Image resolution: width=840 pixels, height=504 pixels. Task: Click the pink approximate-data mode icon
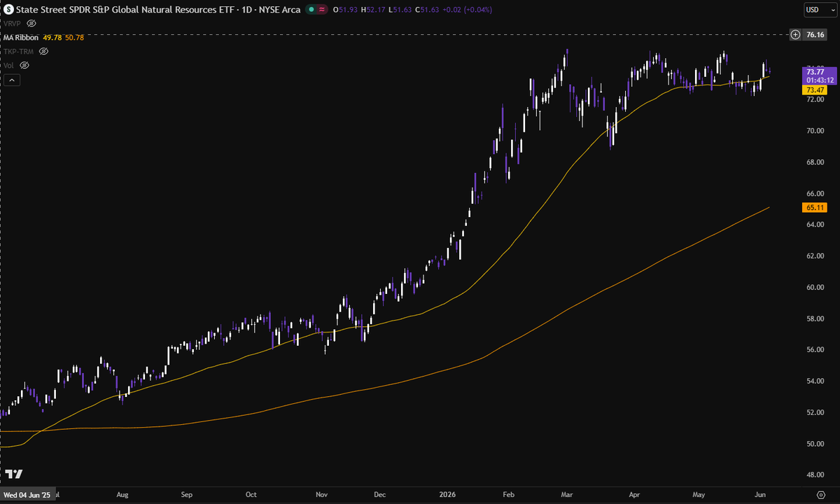[322, 10]
